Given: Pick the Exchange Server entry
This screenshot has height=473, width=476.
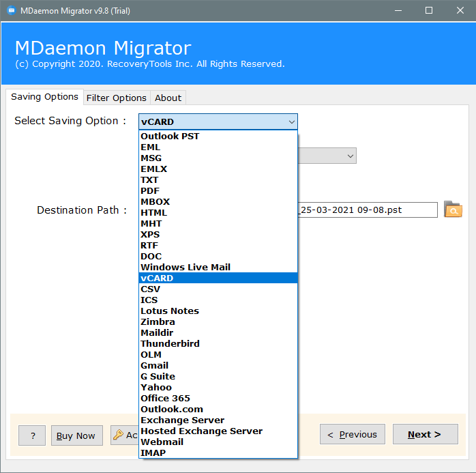Looking at the screenshot, I should [x=218, y=420].
